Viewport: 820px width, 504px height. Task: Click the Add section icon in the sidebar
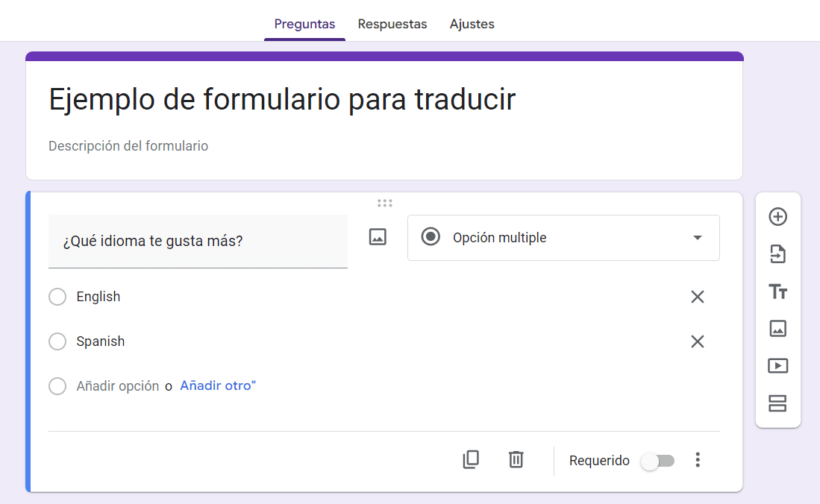tap(777, 403)
